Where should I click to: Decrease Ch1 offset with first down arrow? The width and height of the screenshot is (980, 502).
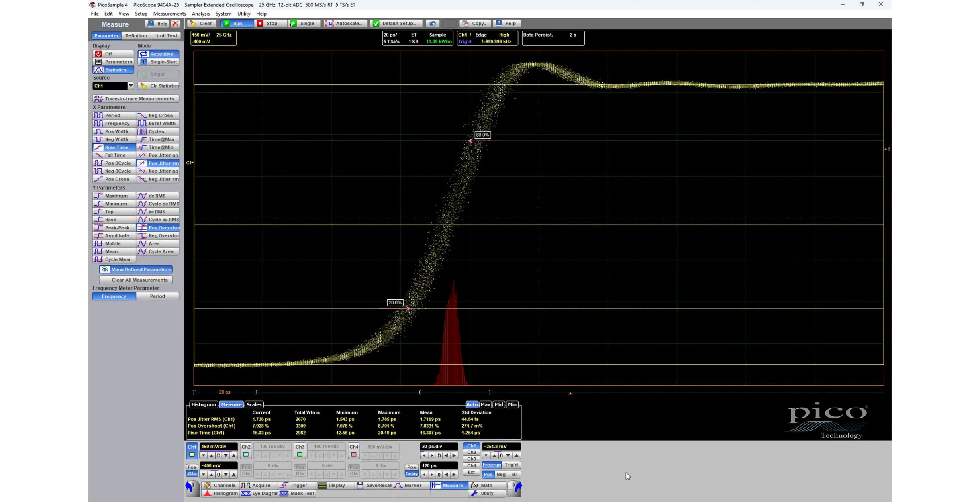pyautogui.click(x=204, y=475)
